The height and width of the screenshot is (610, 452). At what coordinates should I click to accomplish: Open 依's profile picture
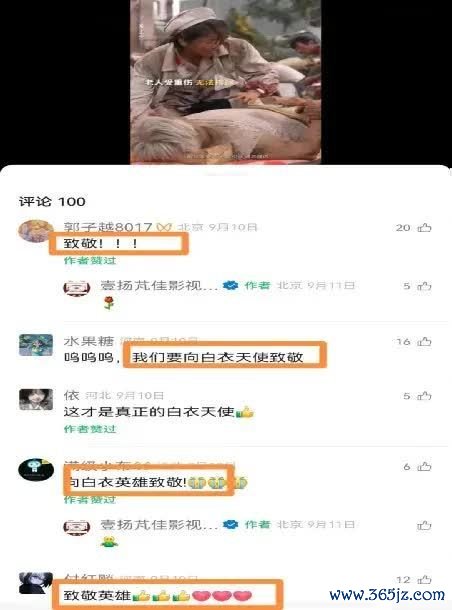pos(36,399)
